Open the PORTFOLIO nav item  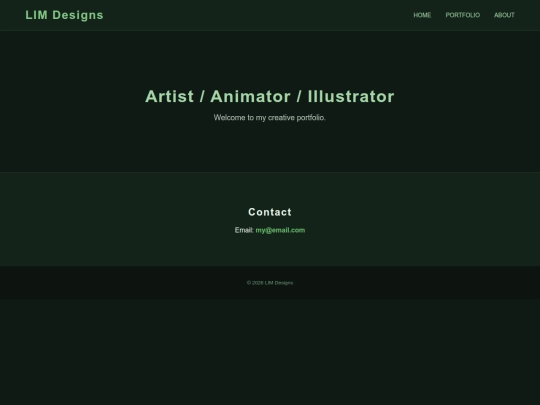pos(463,15)
